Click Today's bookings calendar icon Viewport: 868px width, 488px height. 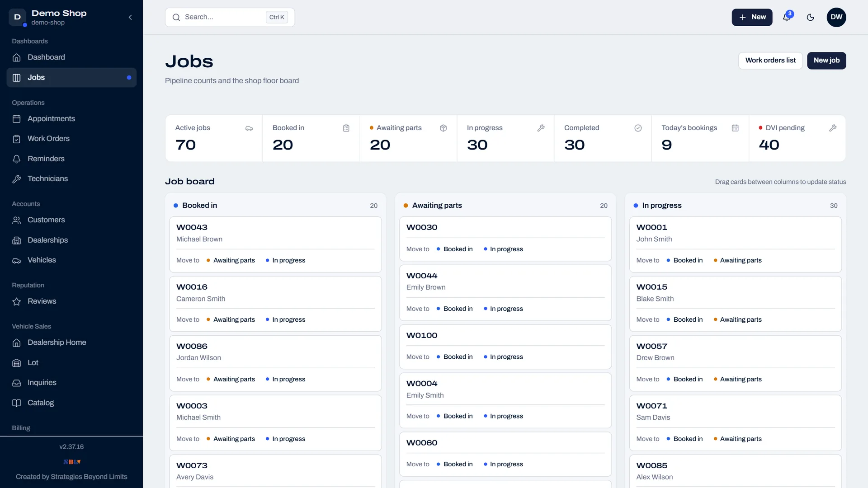[735, 128]
